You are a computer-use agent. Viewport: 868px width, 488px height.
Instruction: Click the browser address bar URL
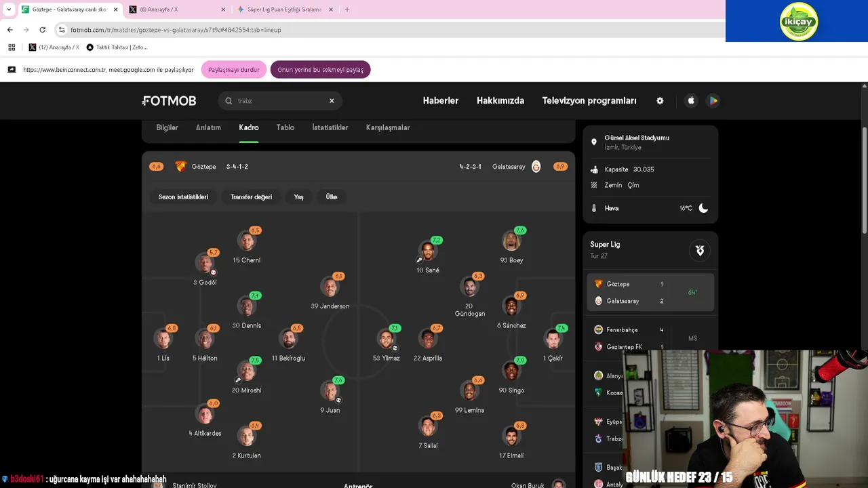click(176, 30)
